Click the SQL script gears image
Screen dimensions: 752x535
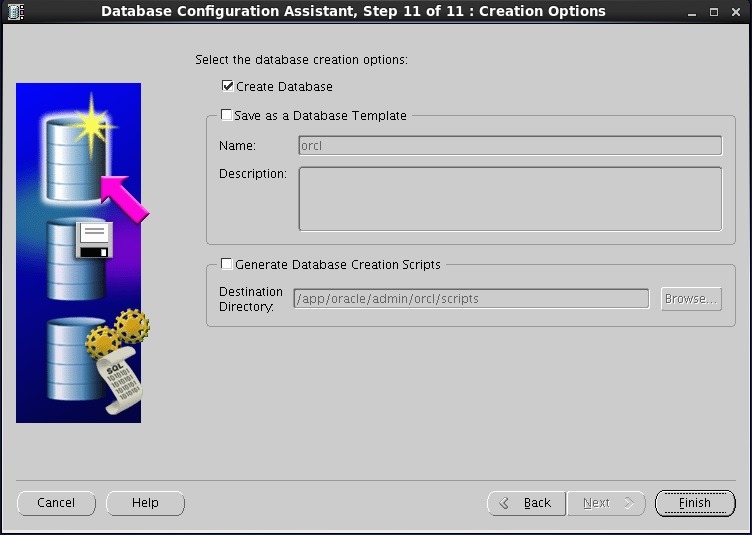coord(97,361)
